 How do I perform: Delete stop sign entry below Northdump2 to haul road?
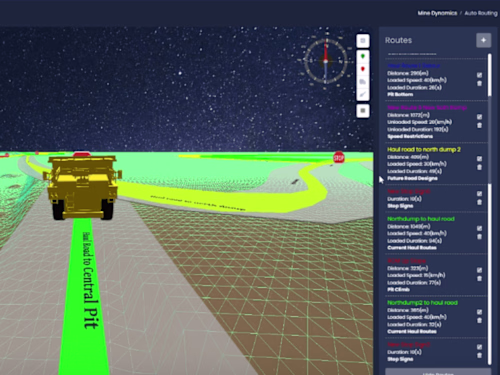point(479,355)
